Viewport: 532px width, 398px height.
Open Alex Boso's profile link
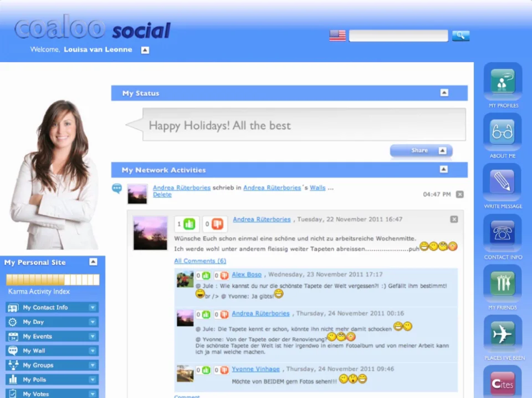click(247, 274)
